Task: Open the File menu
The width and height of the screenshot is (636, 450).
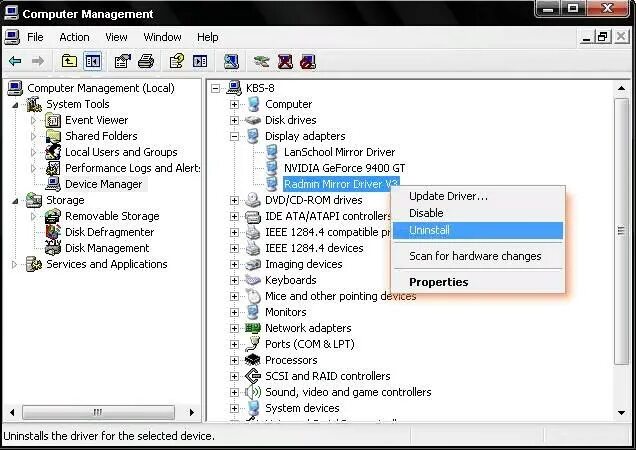Action: (x=35, y=37)
